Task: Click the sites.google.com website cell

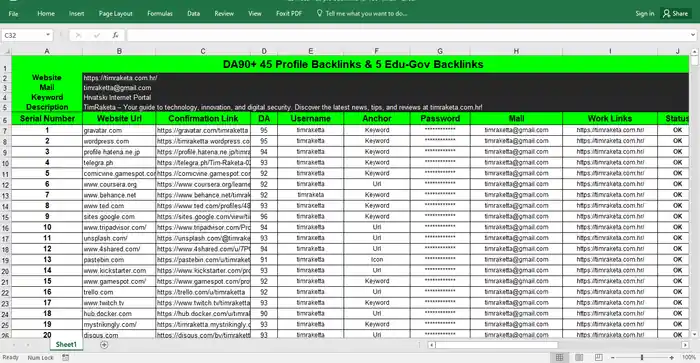Action: click(x=119, y=217)
